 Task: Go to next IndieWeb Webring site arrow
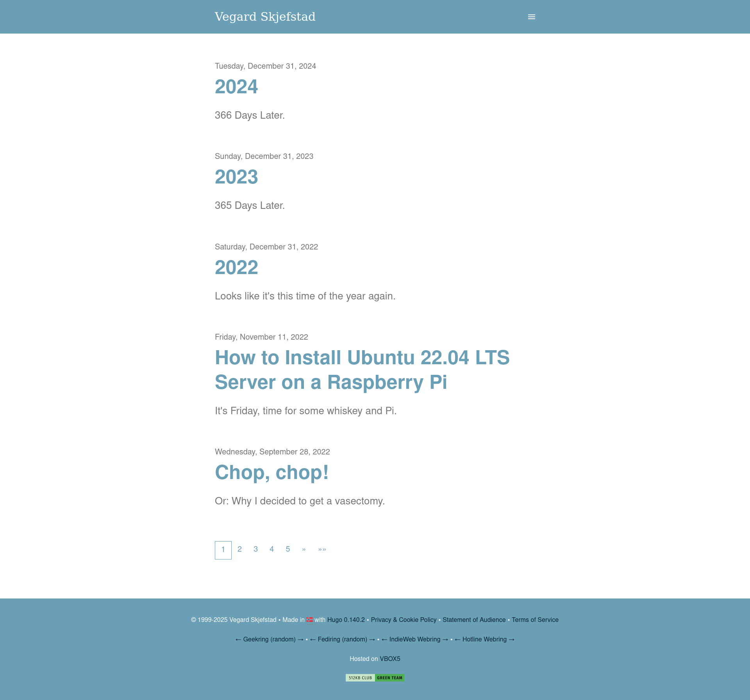tap(445, 639)
